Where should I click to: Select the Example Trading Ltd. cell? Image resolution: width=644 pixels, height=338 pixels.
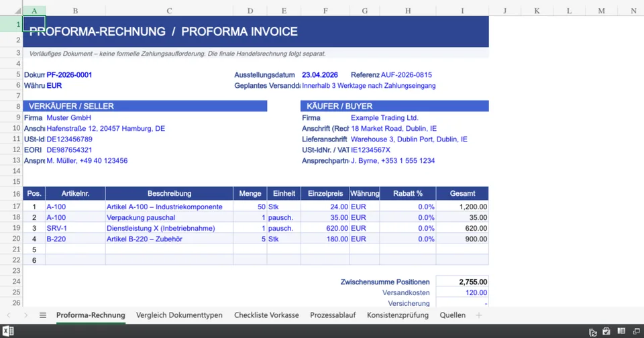tap(384, 117)
